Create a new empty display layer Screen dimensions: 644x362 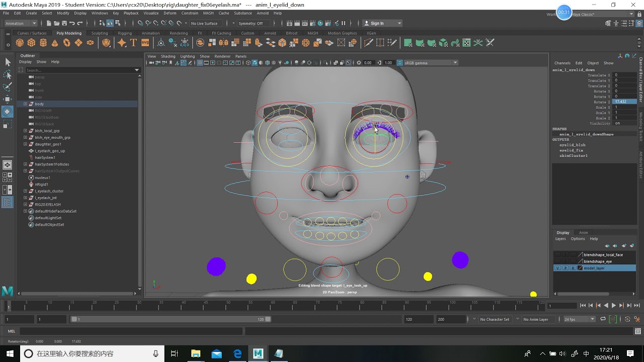click(x=624, y=246)
